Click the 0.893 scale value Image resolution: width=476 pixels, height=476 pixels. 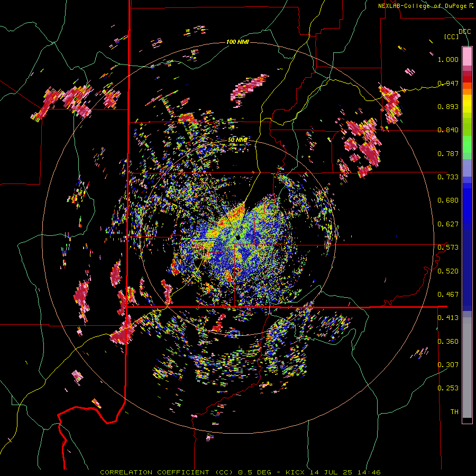[448, 106]
